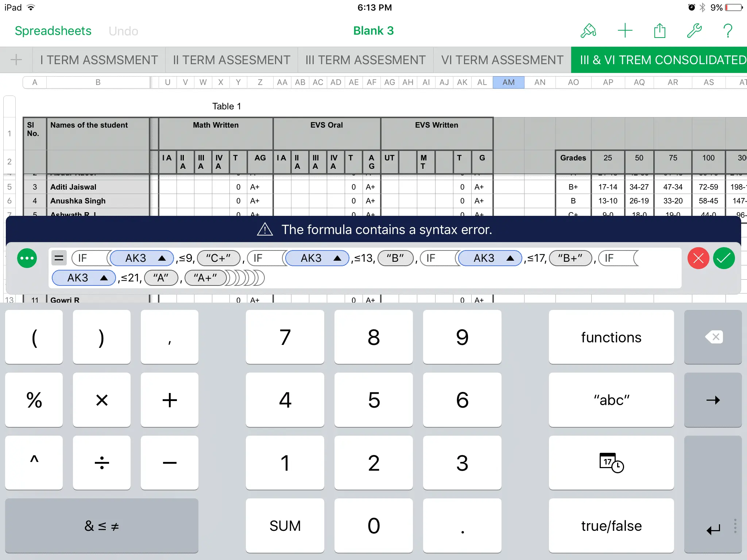The height and width of the screenshot is (560, 747).
Task: Tap the green three-dot formula options button
Action: coord(27,258)
